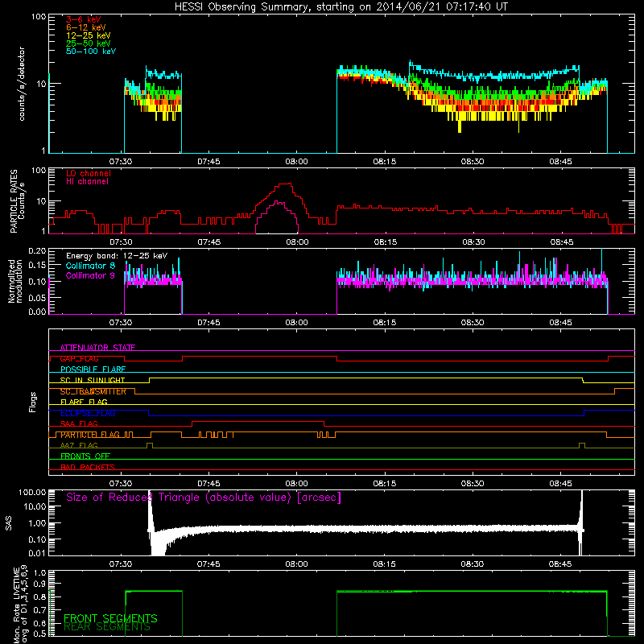The image size is (644, 644).
Task: Click the GAP_FLAG label
Action: click(79, 358)
